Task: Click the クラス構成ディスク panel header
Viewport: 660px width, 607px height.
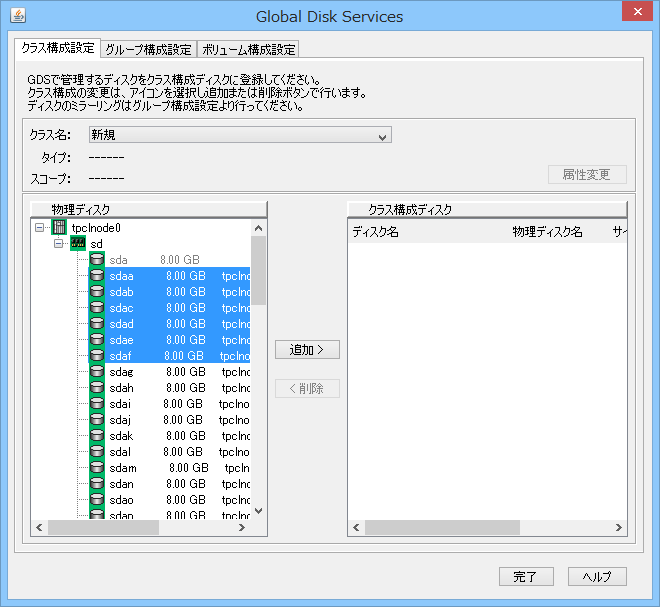Action: (x=487, y=209)
